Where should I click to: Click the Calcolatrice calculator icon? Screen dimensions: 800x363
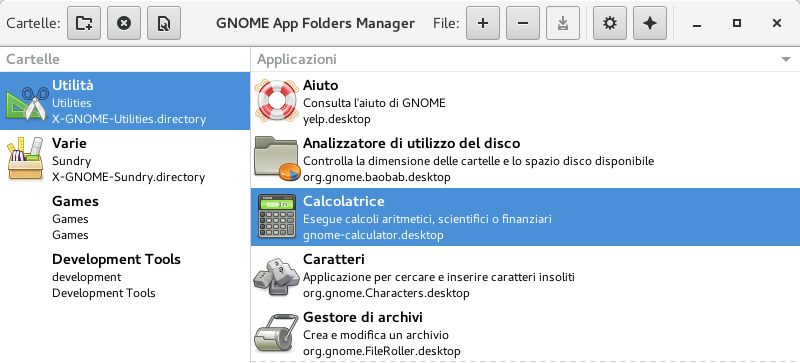(x=277, y=217)
